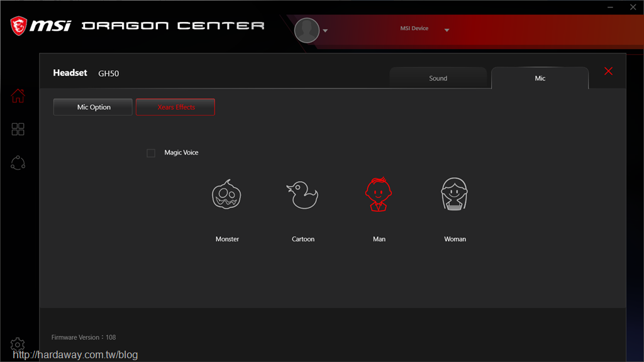Image resolution: width=644 pixels, height=362 pixels.
Task: Click the Cartoon label text
Action: click(303, 239)
